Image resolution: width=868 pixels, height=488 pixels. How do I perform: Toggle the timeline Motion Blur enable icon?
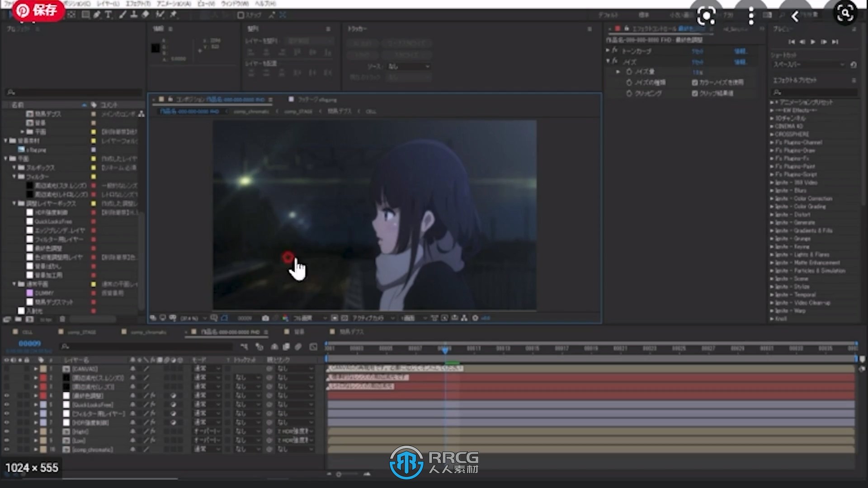pos(298,347)
